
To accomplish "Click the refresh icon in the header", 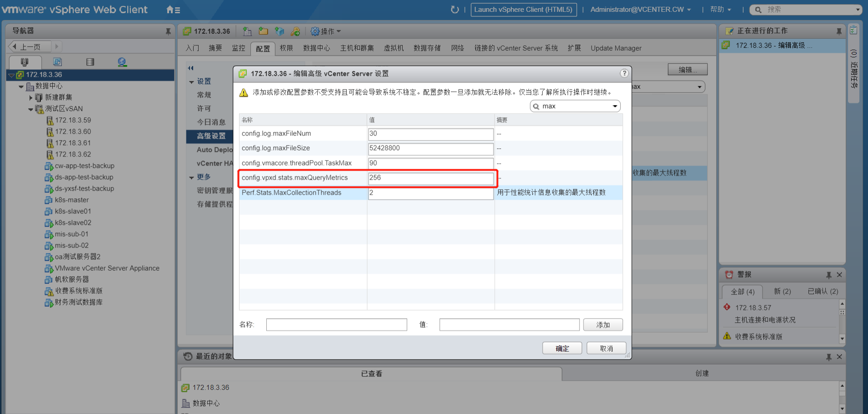I will (454, 10).
